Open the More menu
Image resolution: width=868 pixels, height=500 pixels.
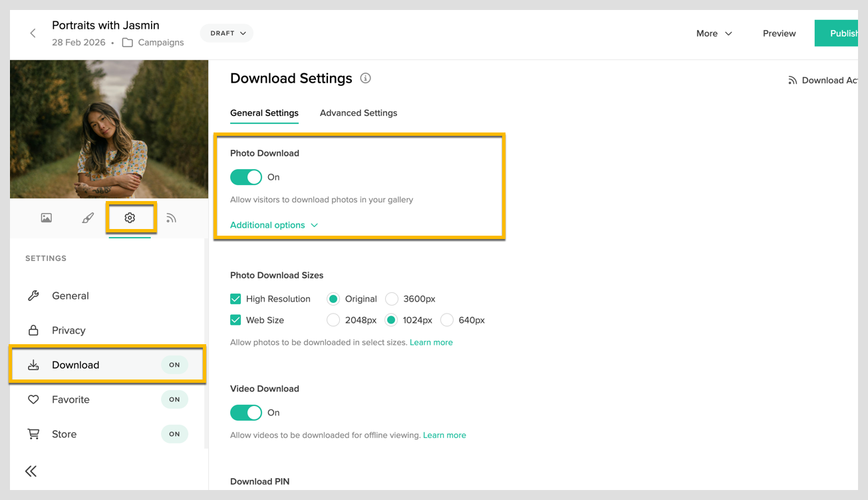[x=713, y=33]
